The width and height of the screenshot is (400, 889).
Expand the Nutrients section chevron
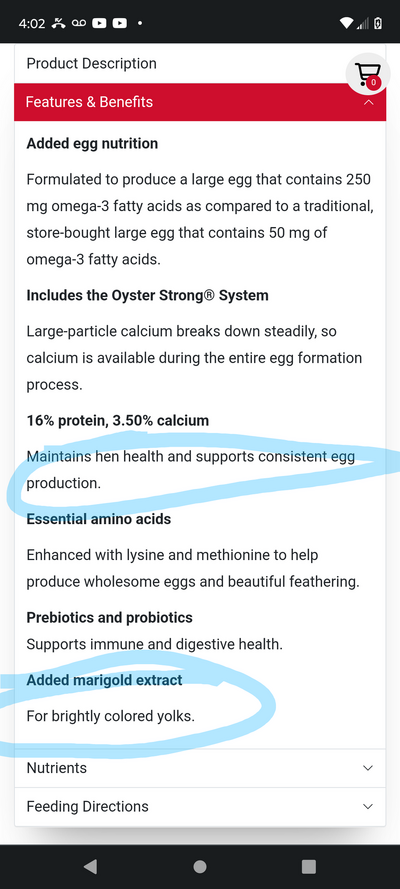coord(368,768)
